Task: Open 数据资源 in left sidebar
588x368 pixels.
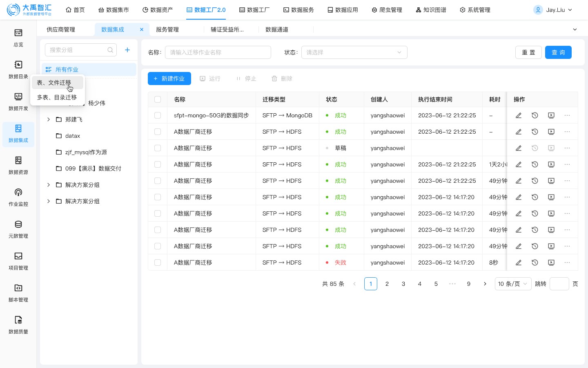Action: click(x=18, y=166)
